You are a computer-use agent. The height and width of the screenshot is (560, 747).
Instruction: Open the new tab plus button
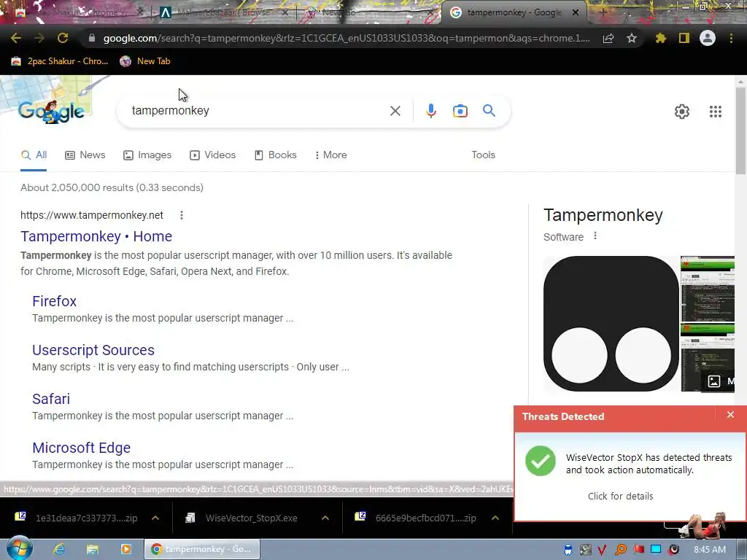602,12
